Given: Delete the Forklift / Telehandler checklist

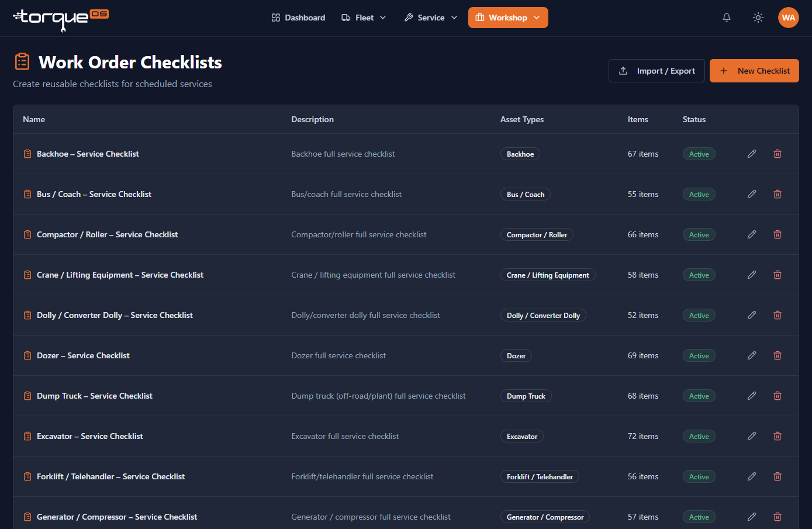Looking at the screenshot, I should point(778,476).
